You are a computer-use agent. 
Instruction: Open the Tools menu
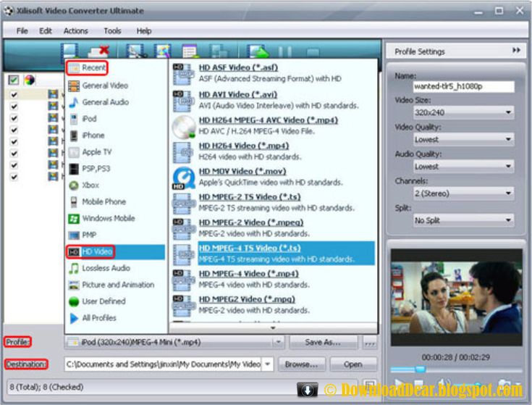coord(112,31)
